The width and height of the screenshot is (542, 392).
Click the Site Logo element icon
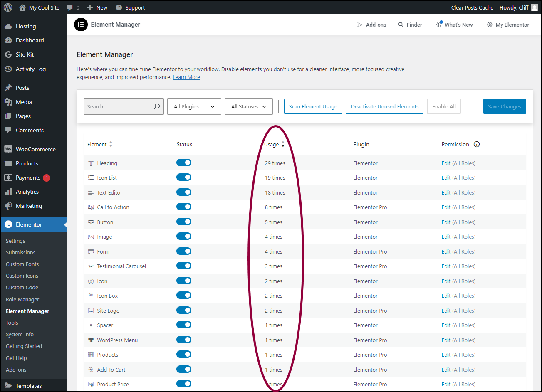pos(91,311)
